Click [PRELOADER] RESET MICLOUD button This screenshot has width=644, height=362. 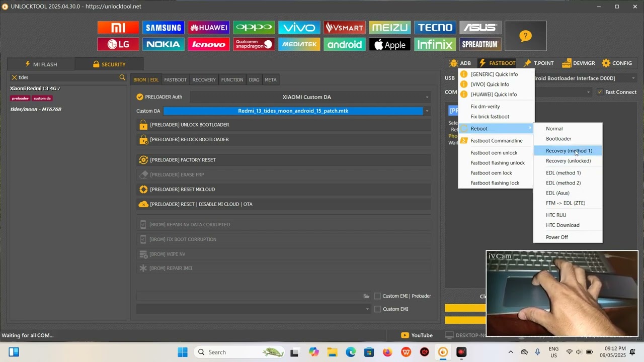284,190
